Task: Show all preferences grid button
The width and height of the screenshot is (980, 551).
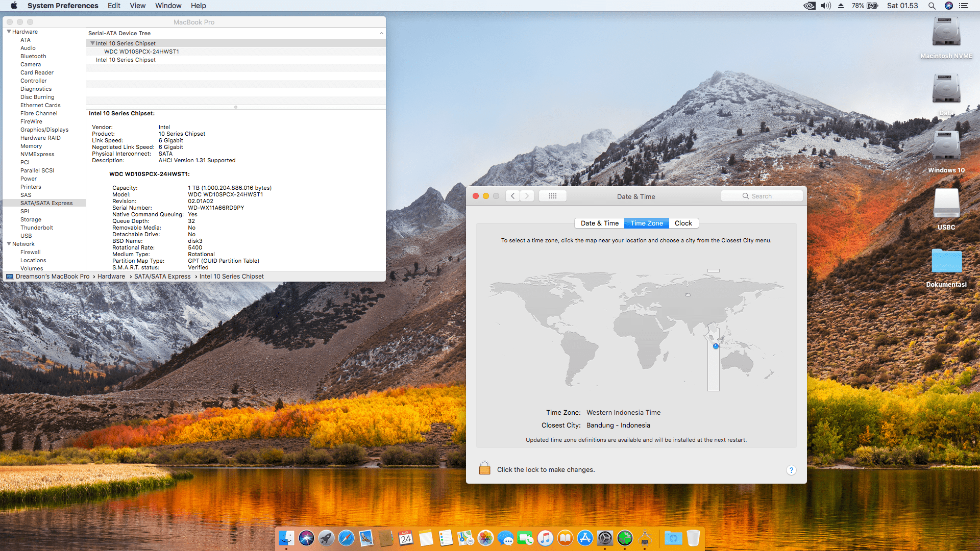Action: tap(552, 196)
